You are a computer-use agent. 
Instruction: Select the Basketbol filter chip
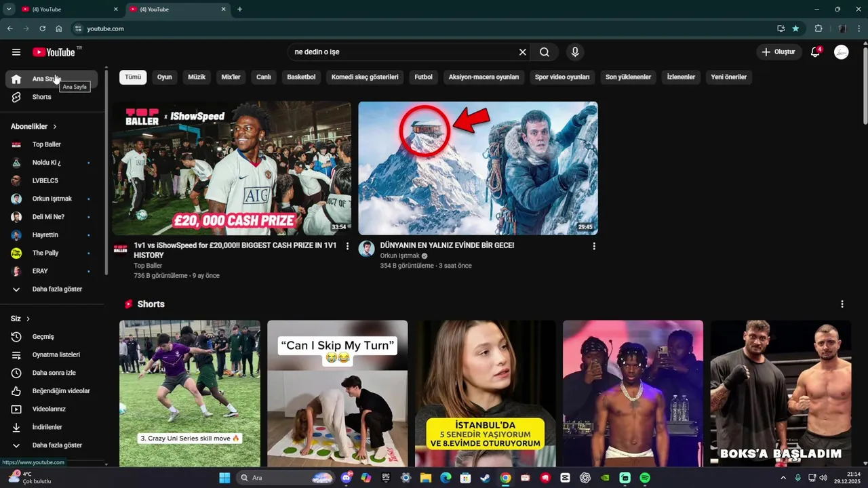[x=301, y=77]
